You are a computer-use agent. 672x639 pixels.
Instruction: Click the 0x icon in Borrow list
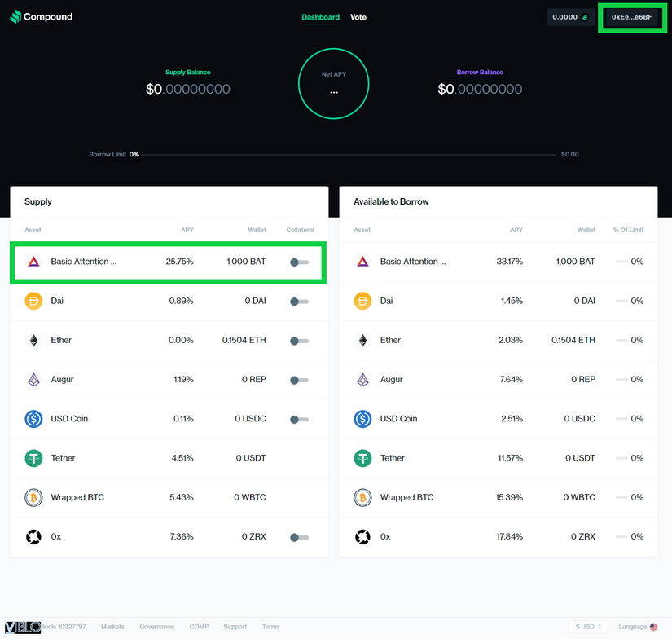click(362, 537)
